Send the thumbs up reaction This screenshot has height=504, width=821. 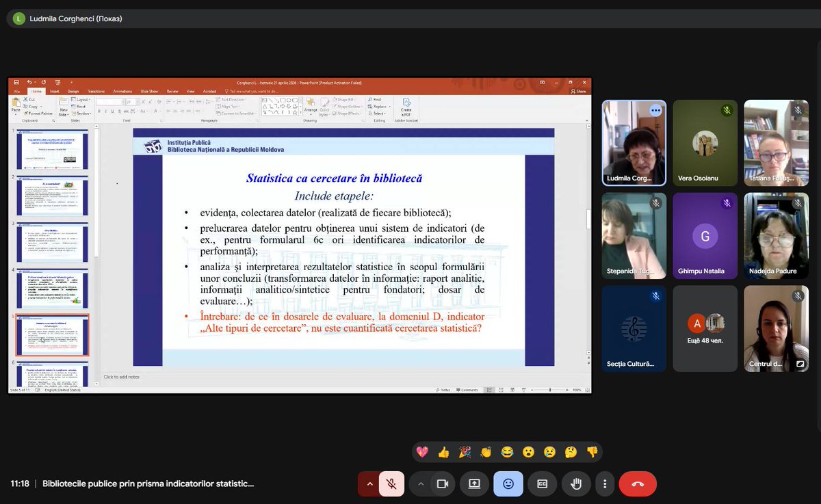coord(444,451)
